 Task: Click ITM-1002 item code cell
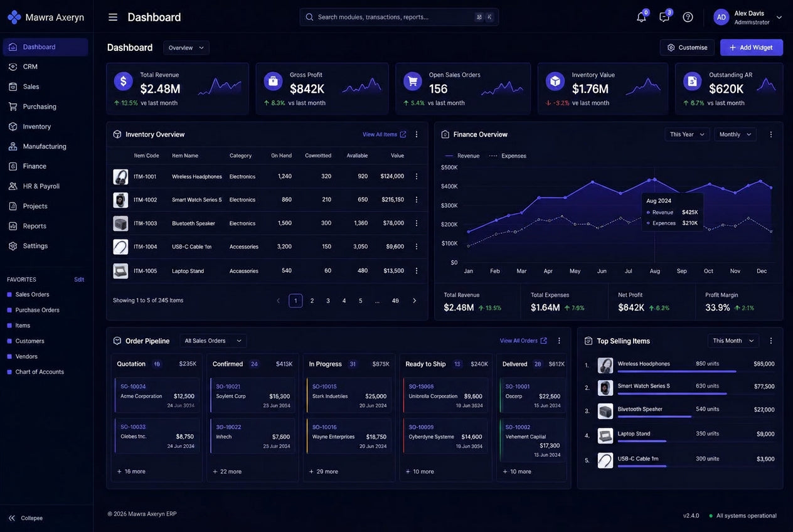pyautogui.click(x=145, y=200)
